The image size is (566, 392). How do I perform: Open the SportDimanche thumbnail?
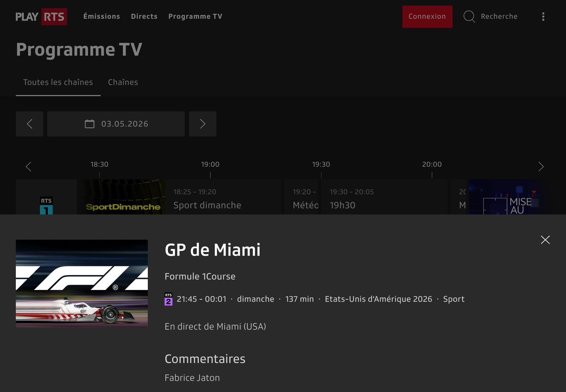click(x=123, y=197)
